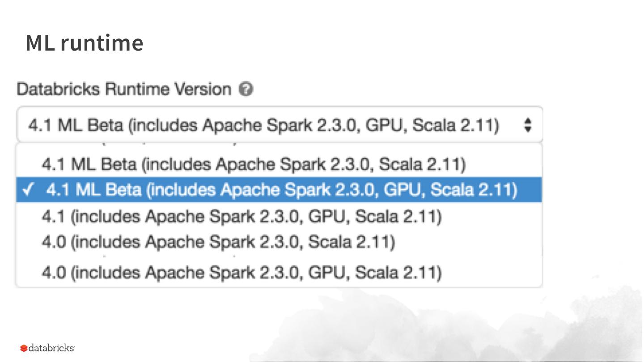Click the databricks wordmark in footer
644x363 pixels.
click(51, 348)
